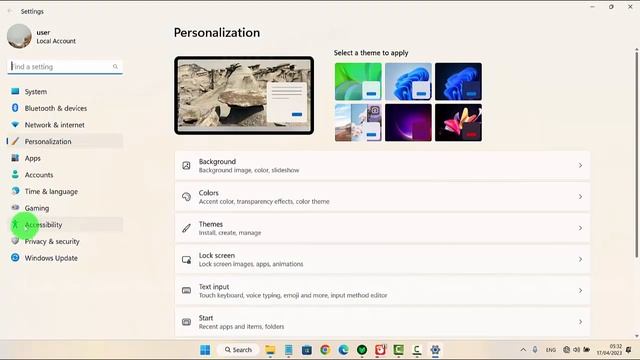
Task: Click the Settings gear on taskbar
Action: (x=435, y=350)
